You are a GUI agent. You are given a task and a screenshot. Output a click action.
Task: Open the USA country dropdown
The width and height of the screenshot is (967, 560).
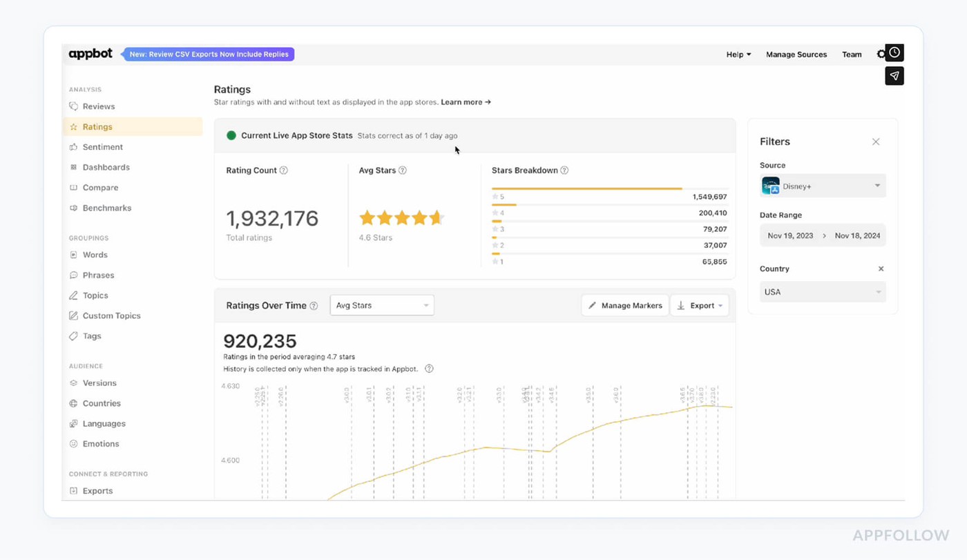click(x=823, y=292)
